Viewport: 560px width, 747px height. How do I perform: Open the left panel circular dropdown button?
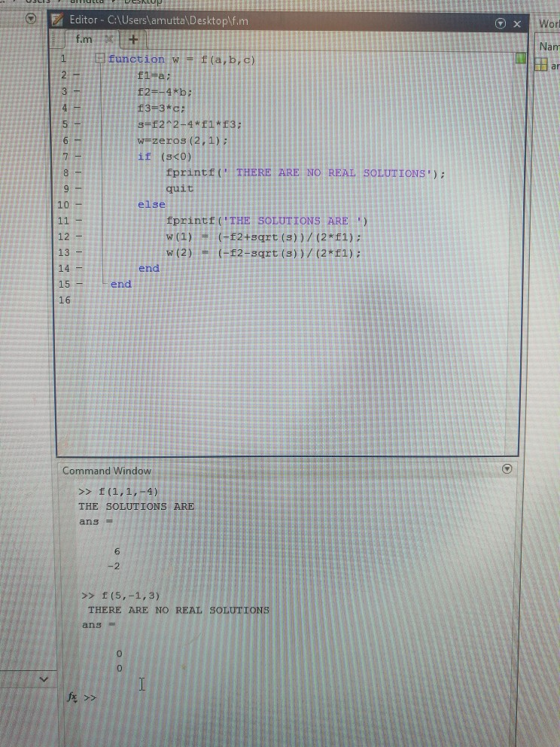coord(31,19)
